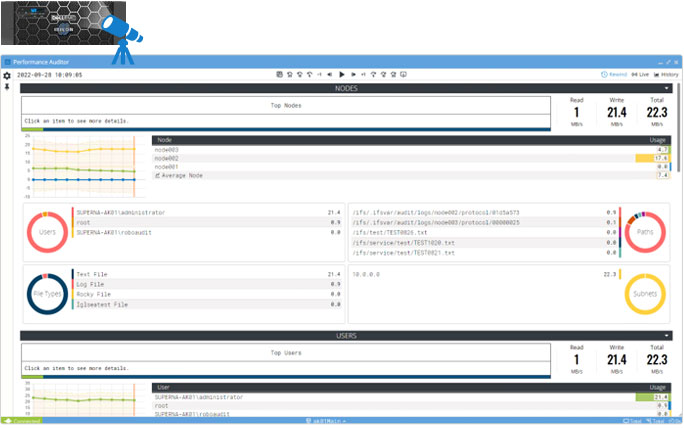Click the NODES section header bar
Image resolution: width=684 pixels, height=428 pixels.
346,88
